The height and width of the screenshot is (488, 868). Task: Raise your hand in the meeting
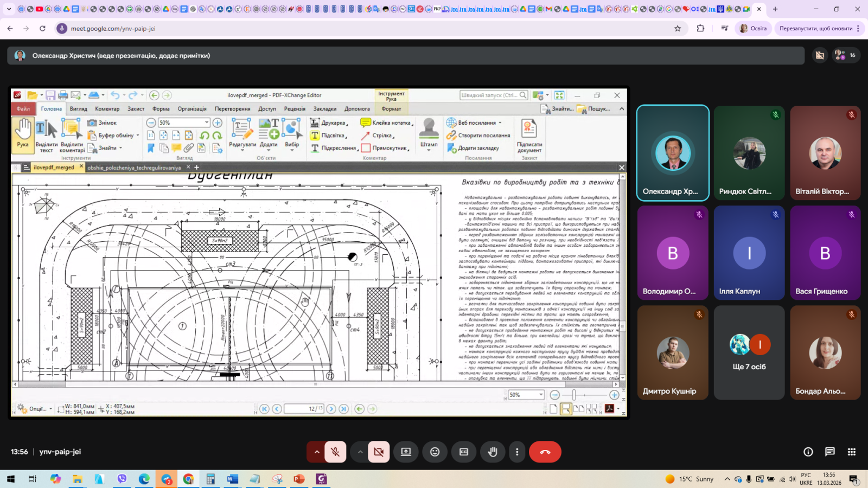click(x=493, y=452)
